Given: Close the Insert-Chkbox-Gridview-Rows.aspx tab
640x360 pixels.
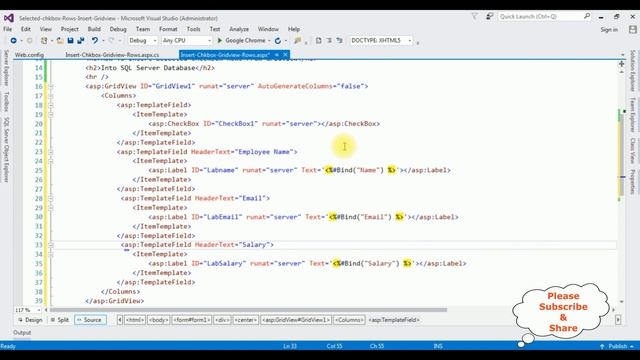Looking at the screenshot, I should click(285, 55).
